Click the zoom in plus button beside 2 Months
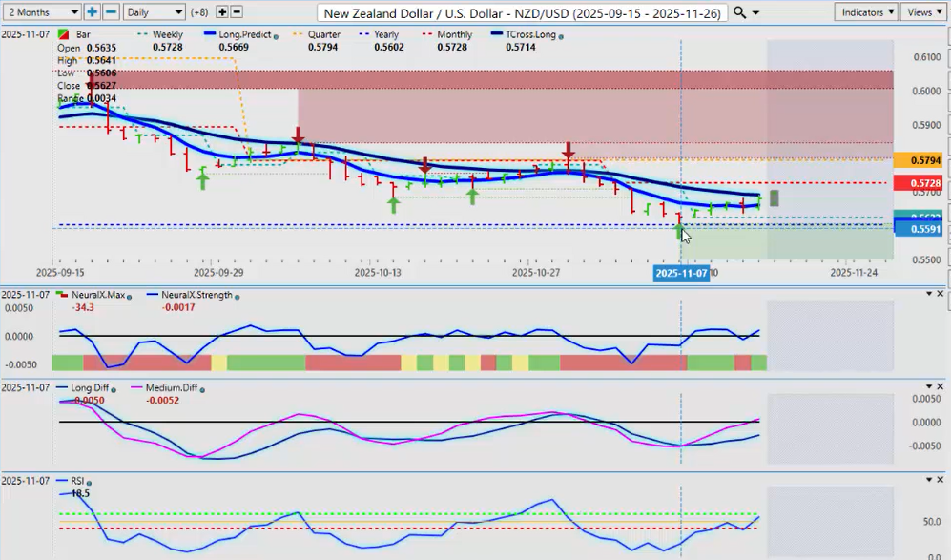The image size is (951, 560). pyautogui.click(x=92, y=12)
